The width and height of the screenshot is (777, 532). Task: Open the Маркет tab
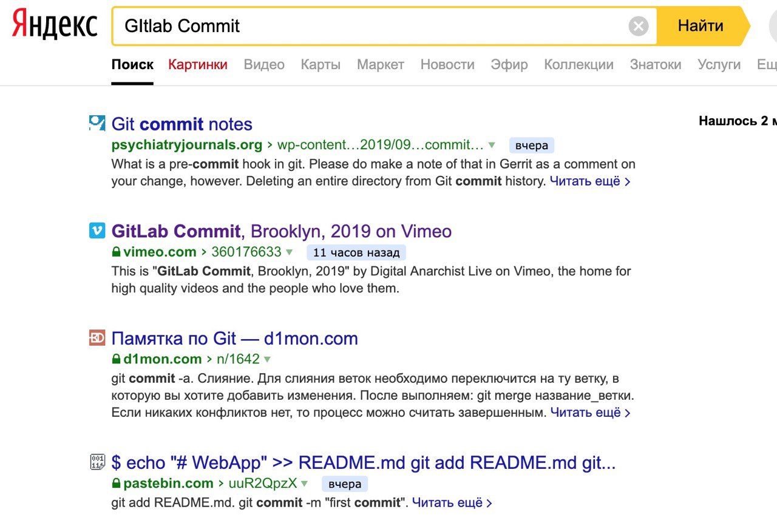point(381,64)
